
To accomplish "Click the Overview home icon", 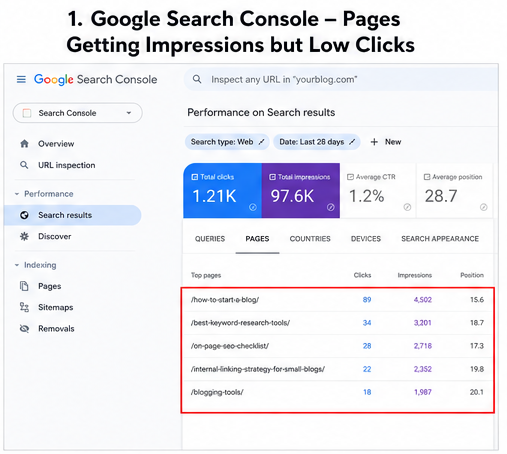I will [24, 144].
